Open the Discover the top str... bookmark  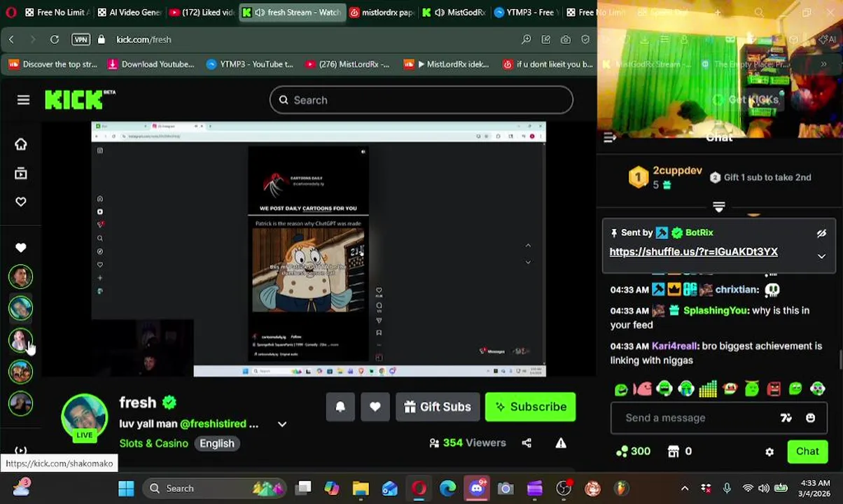[53, 64]
